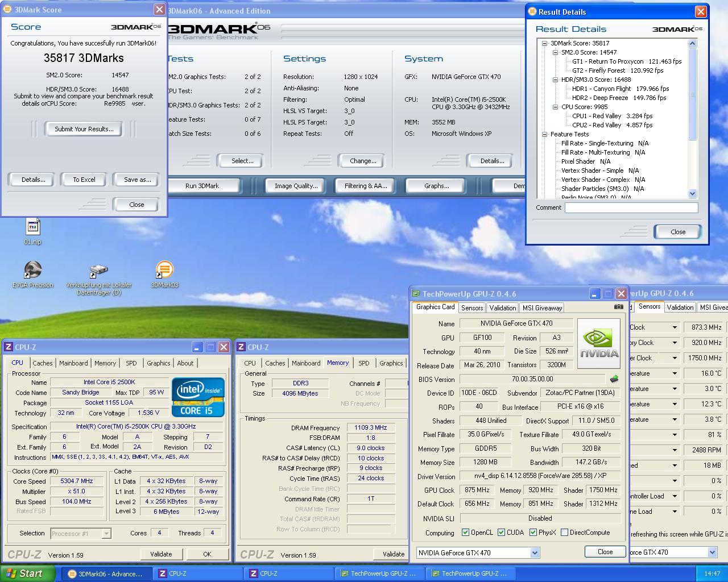Click the To Excel button
This screenshot has width=728, height=582.
tap(84, 180)
